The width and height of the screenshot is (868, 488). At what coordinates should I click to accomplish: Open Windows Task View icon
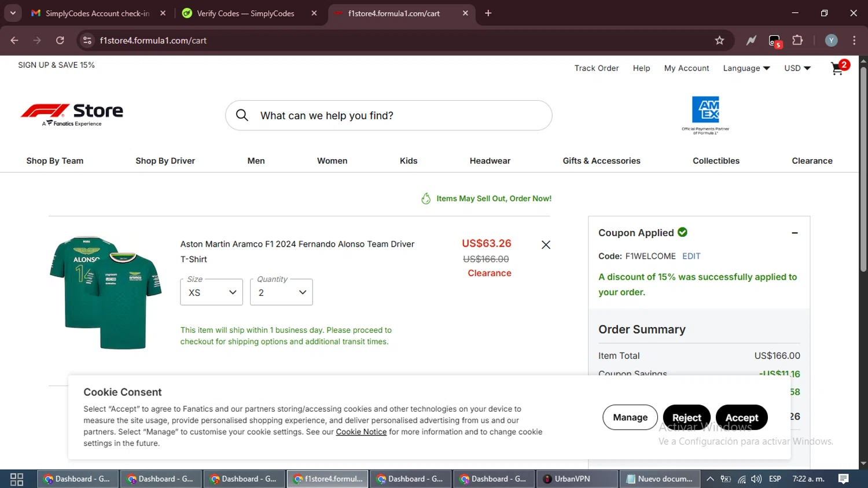pos(17,479)
